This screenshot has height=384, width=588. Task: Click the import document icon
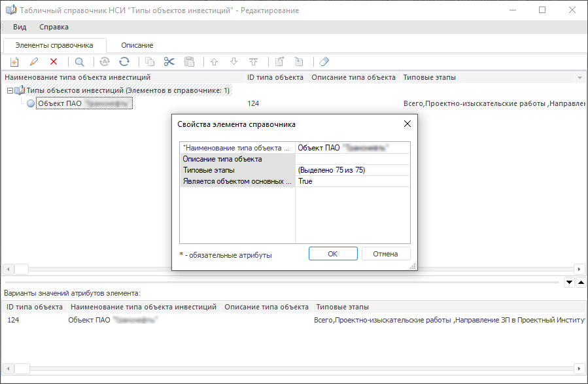299,62
